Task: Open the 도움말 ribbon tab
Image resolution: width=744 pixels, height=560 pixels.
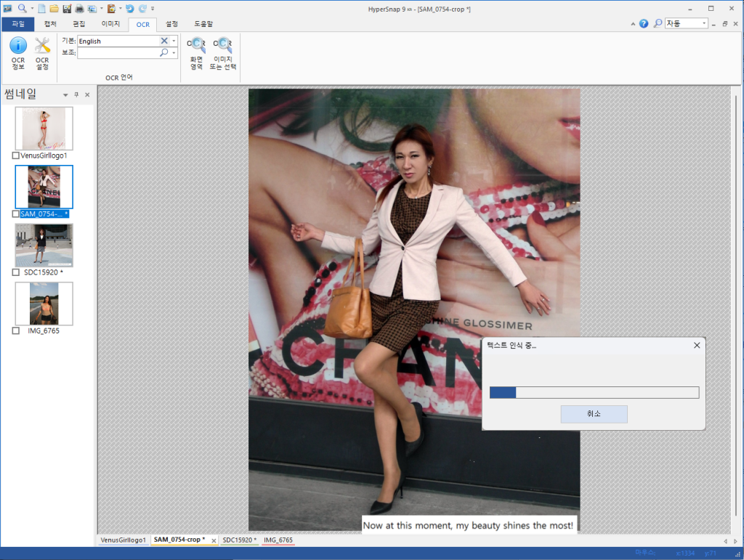Action: [x=203, y=24]
